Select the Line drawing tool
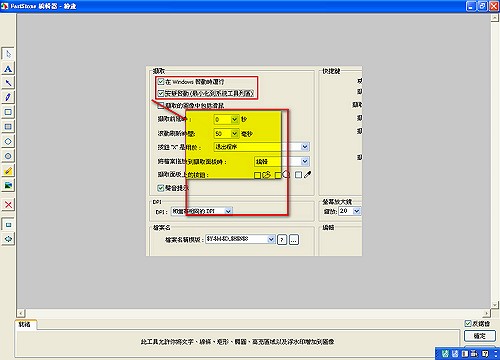Image resolution: width=500 pixels, height=360 pixels. pos(8,83)
